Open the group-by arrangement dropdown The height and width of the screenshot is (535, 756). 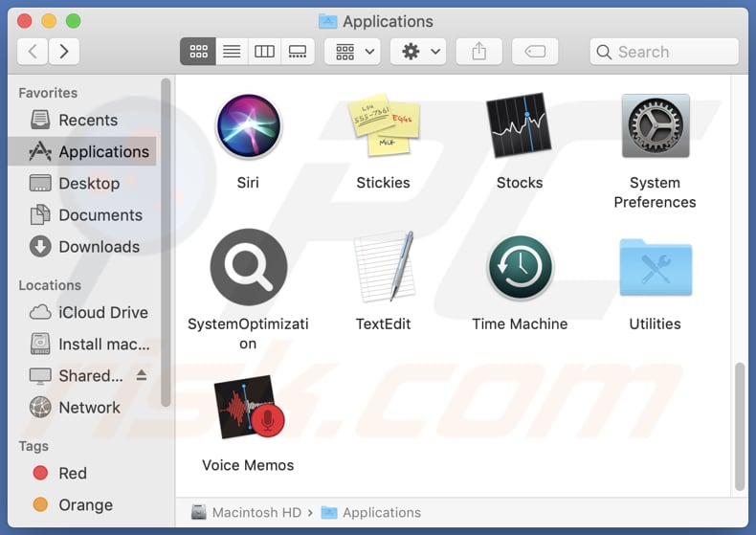click(352, 51)
